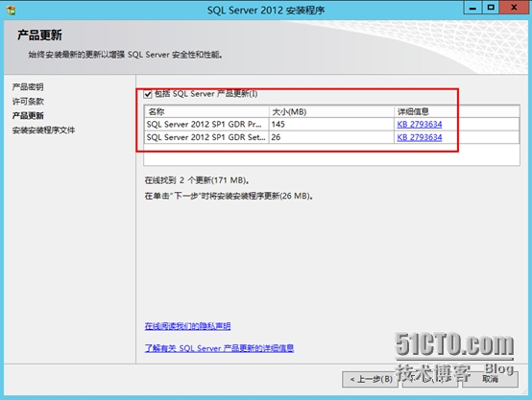Maximize the SQL Server 2012 setup window
Viewport: 532px width, 400px height.
(x=491, y=8)
